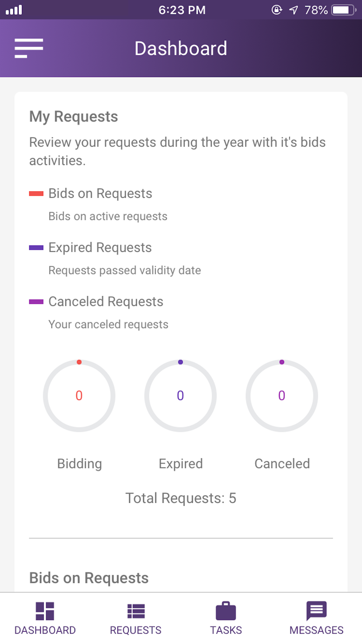Tap the Bidding circular progress gauge
This screenshot has height=644, width=362.
pos(79,396)
